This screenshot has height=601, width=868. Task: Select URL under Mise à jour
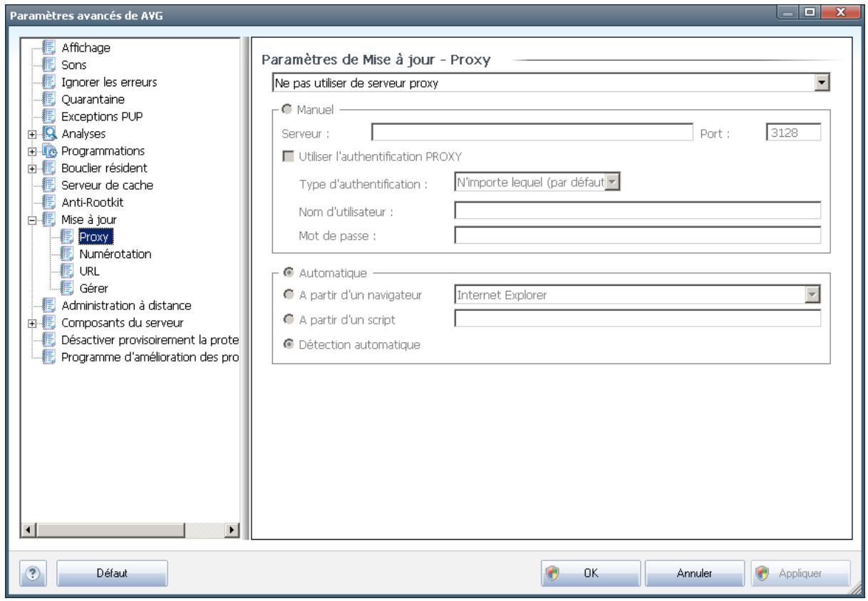pos(89,270)
